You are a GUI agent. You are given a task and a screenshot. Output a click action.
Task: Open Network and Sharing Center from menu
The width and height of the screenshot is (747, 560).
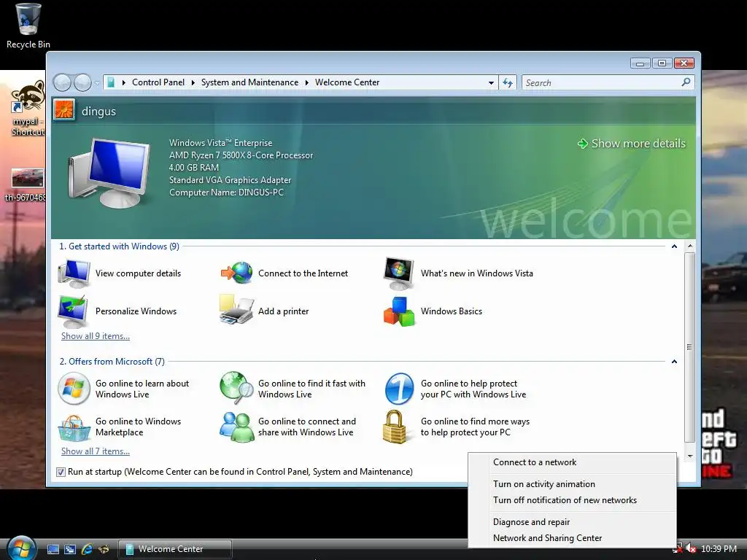click(x=572, y=538)
